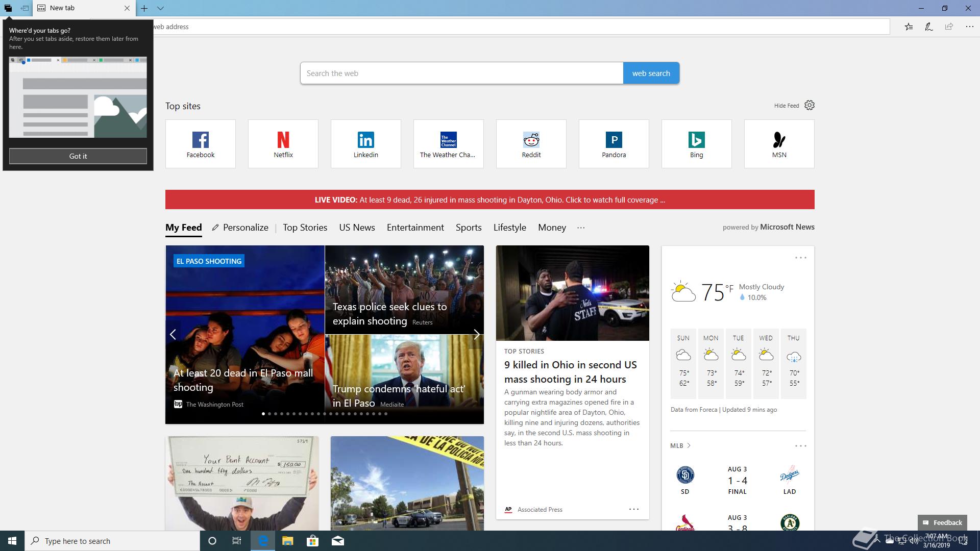
Task: Switch to Entertainment tab
Action: pyautogui.click(x=415, y=228)
